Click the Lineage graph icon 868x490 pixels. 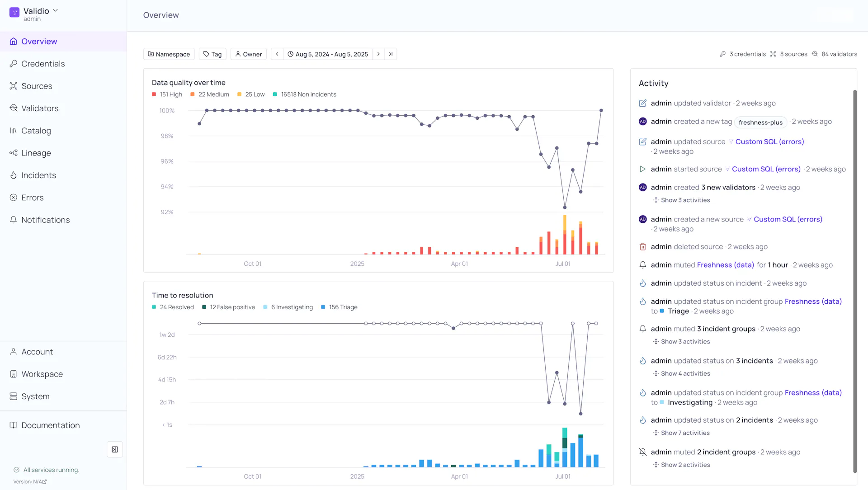point(14,153)
